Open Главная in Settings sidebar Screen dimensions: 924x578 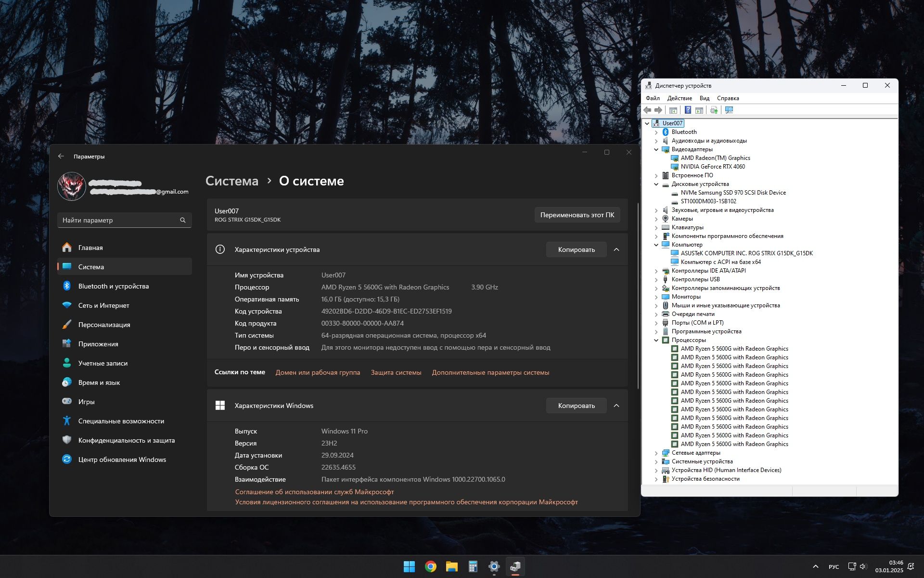125,248
